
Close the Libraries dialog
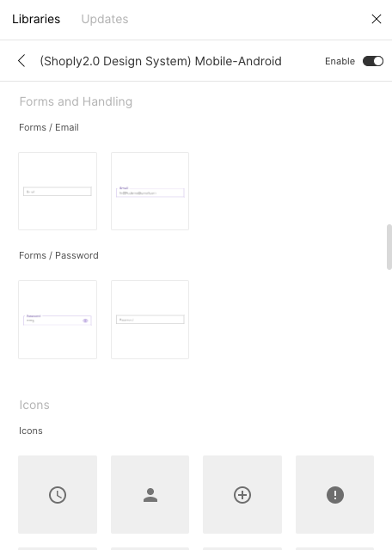(x=377, y=19)
